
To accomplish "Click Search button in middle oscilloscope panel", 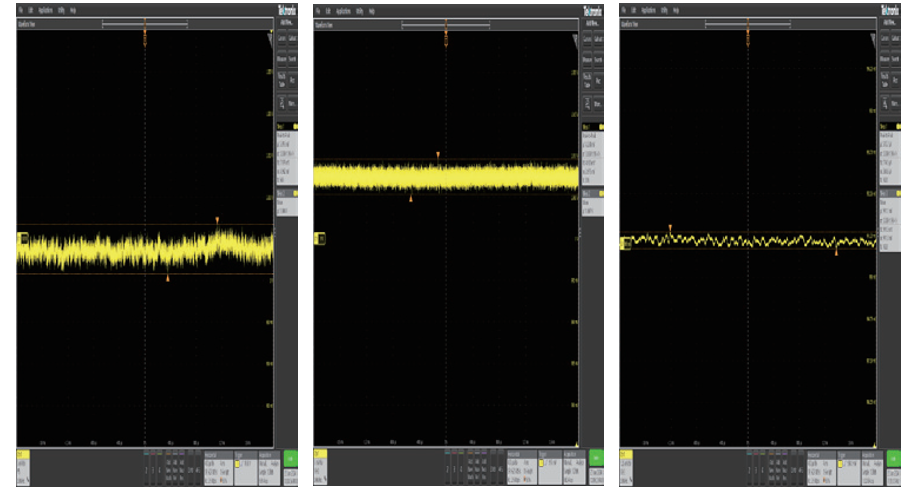I will click(x=599, y=59).
